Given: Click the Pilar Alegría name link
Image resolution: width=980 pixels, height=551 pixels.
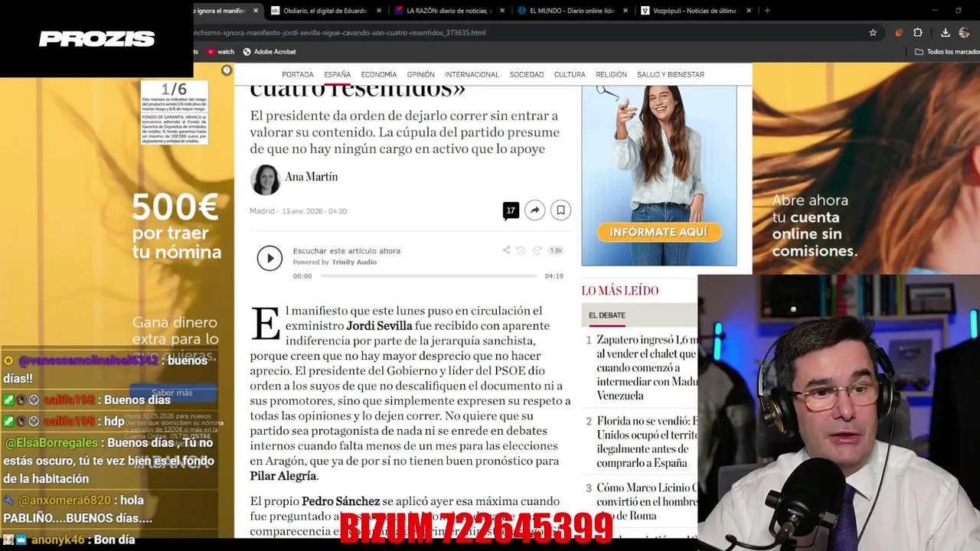Looking at the screenshot, I should coord(283,476).
